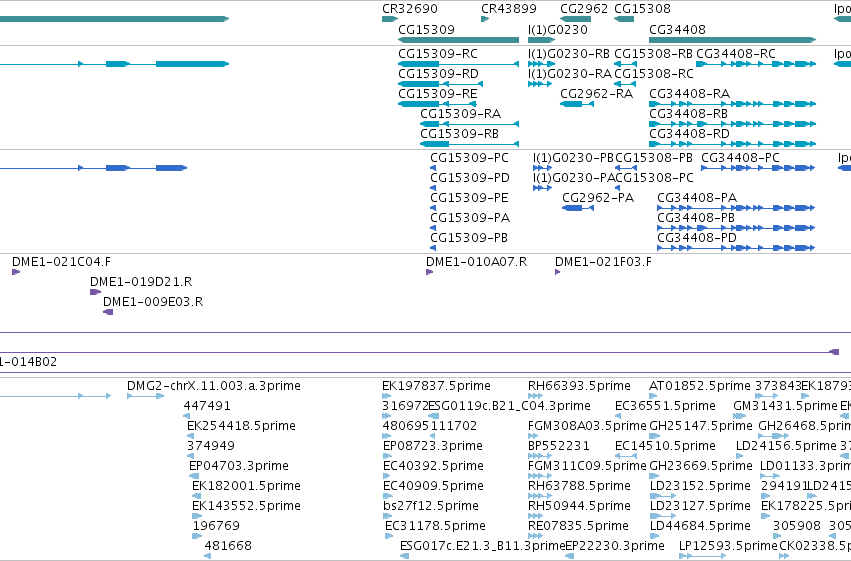Image resolution: width=851 pixels, height=561 pixels.
Task: Click protein CG15309-PB label
Action: point(469,238)
